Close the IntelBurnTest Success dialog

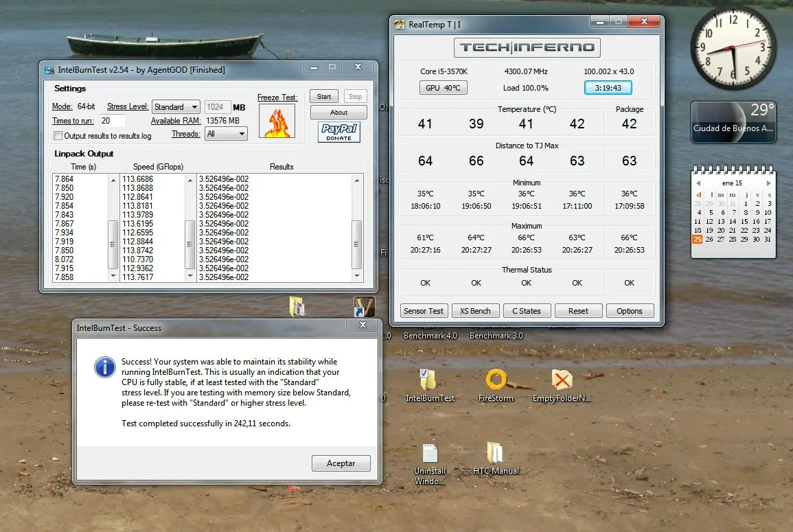point(363,325)
